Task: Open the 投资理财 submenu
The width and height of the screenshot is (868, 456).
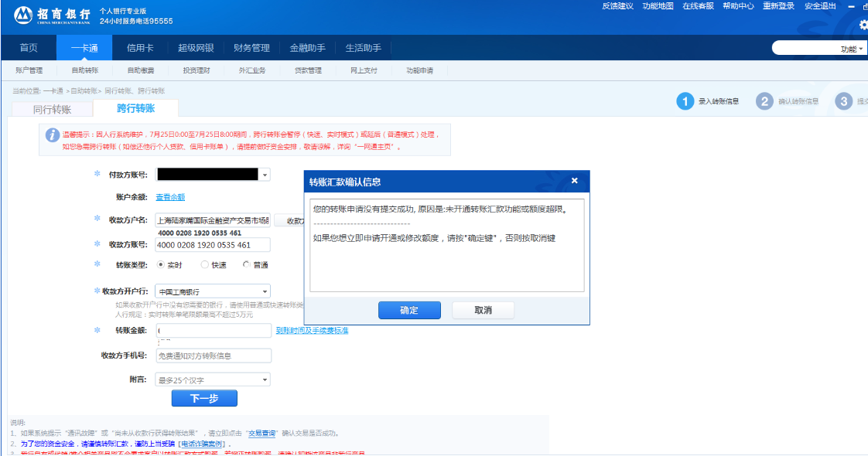Action: 196,70
